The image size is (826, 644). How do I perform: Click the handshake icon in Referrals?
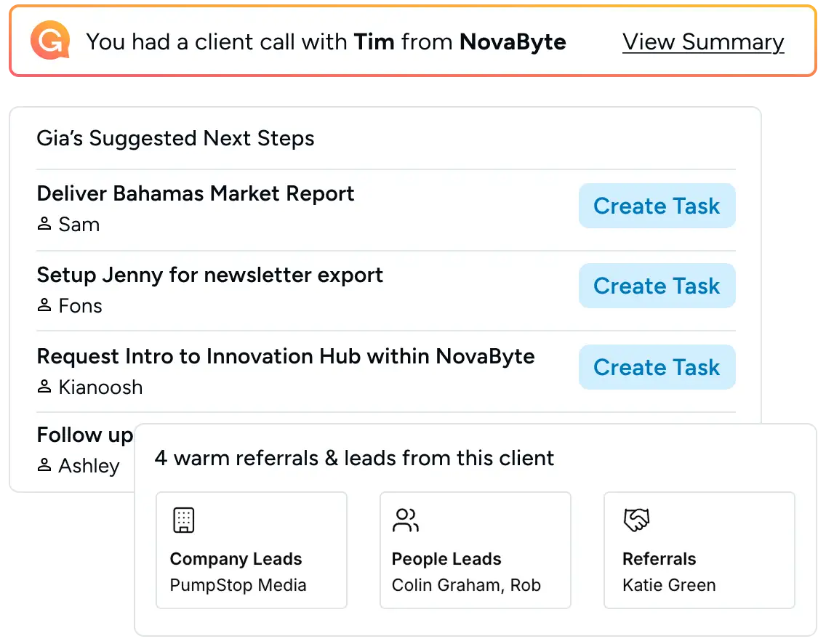(636, 520)
